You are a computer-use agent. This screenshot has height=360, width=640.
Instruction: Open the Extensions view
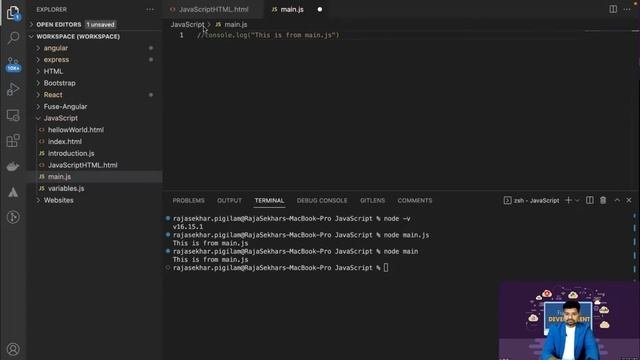(x=13, y=141)
